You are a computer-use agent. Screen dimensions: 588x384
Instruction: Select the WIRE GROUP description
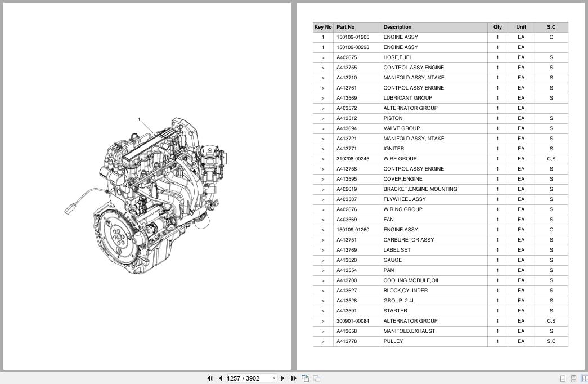point(400,159)
